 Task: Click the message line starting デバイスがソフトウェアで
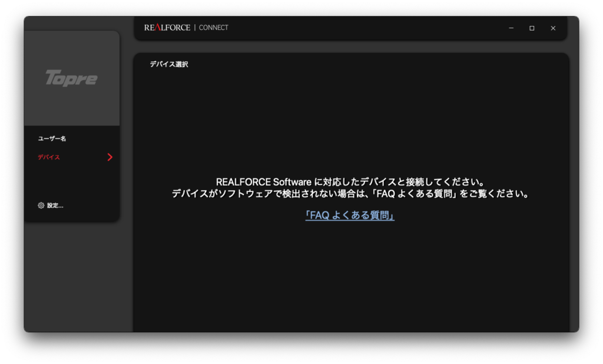click(x=350, y=194)
